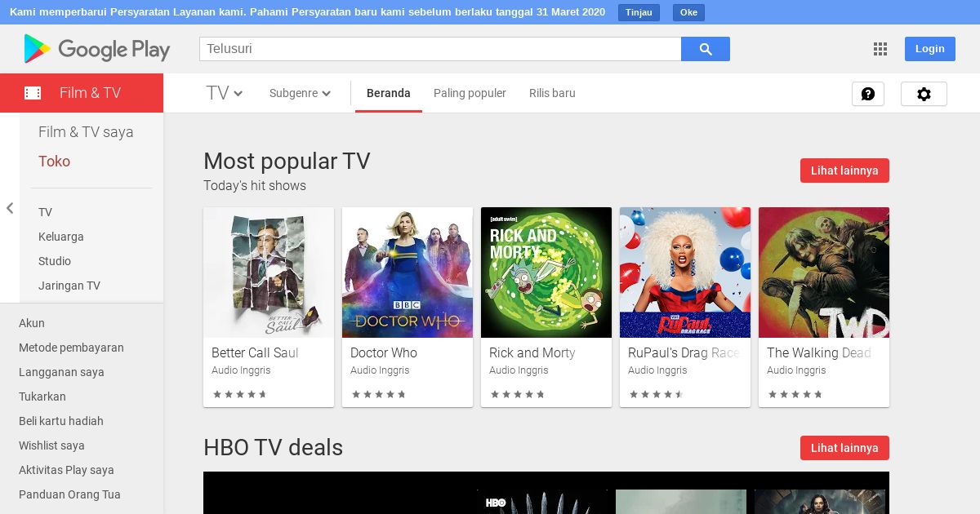The image size is (980, 514).
Task: Open the Rick and Morty poster
Action: [x=546, y=273]
